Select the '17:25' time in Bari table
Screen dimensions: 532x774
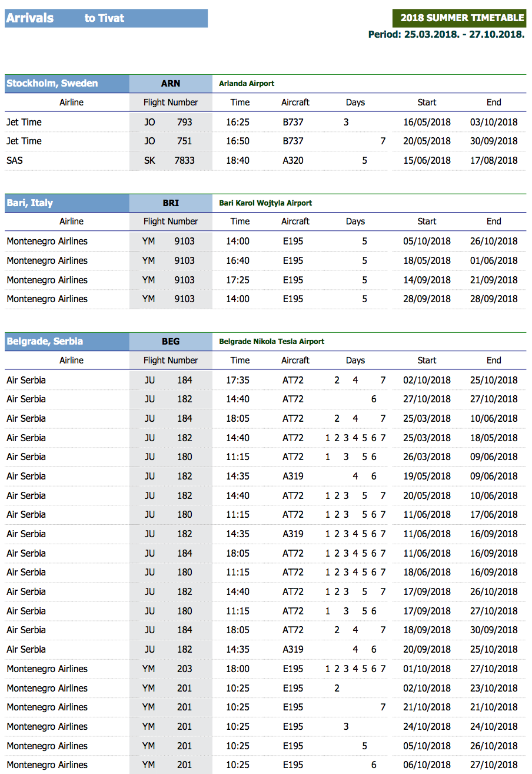point(238,280)
